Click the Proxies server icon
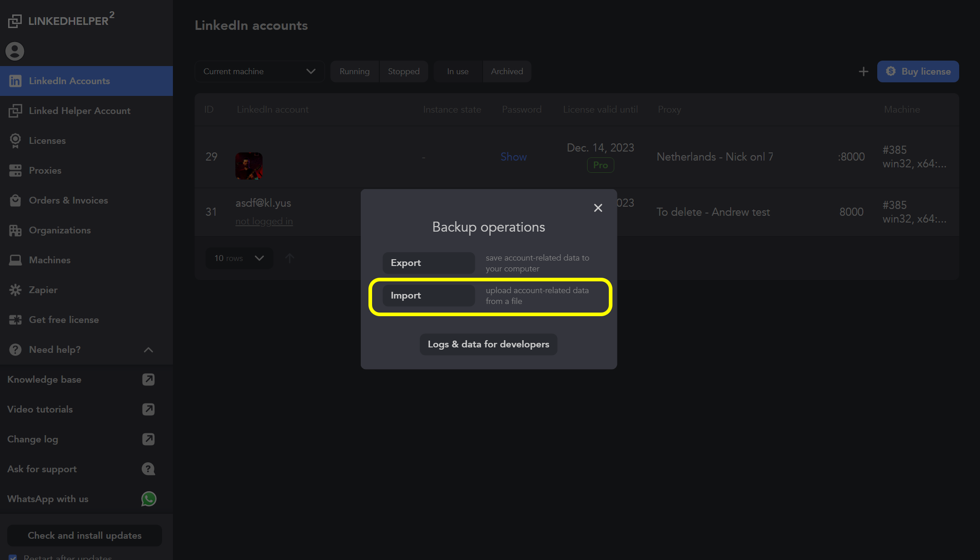Viewport: 980px width, 560px height. (x=15, y=171)
